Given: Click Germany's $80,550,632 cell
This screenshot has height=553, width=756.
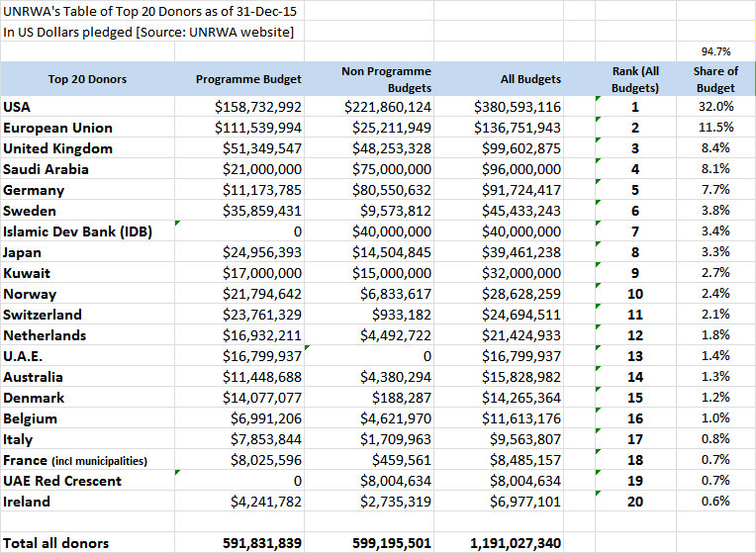Looking at the screenshot, I should pos(369,190).
